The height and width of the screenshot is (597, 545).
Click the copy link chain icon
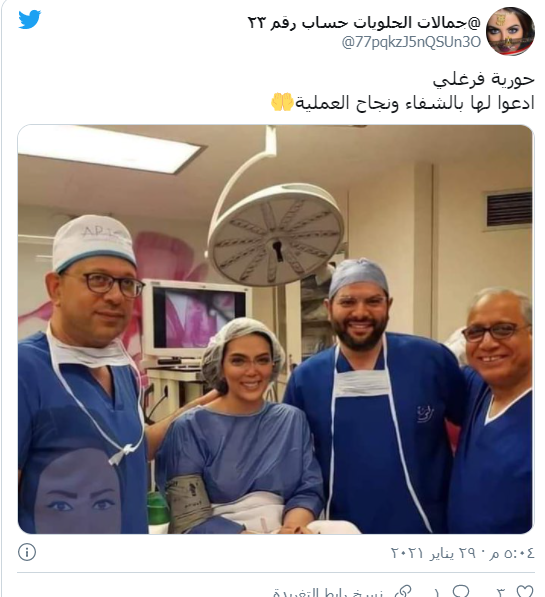tap(403, 592)
